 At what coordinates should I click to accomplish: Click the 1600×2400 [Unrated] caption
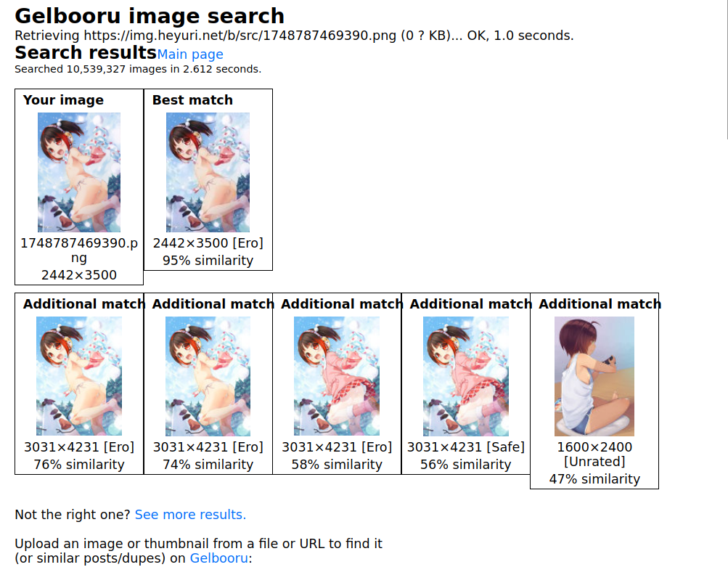tap(594, 454)
